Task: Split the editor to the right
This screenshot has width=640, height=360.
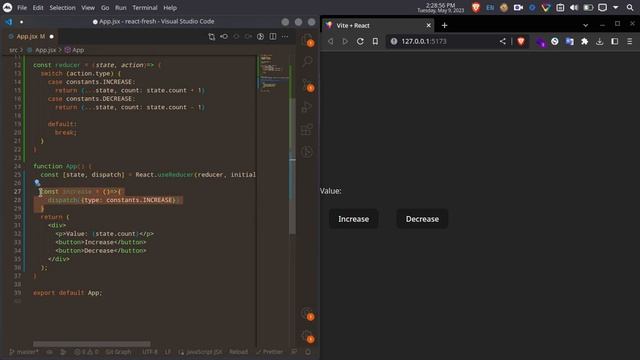Action: [273, 36]
